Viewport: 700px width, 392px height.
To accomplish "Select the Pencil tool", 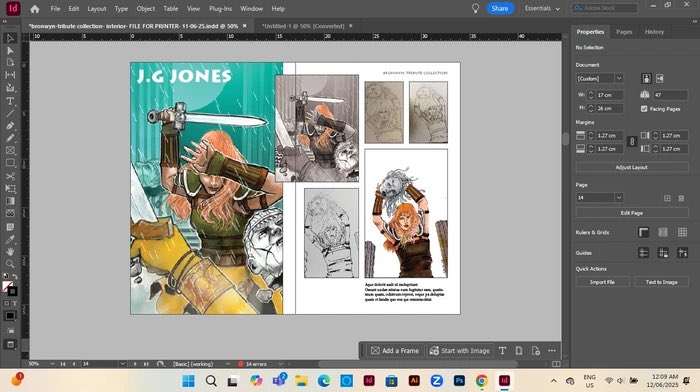I will point(10,138).
